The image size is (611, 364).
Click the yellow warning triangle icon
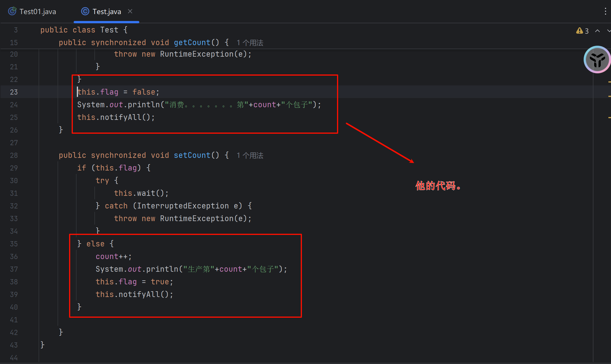click(x=579, y=31)
